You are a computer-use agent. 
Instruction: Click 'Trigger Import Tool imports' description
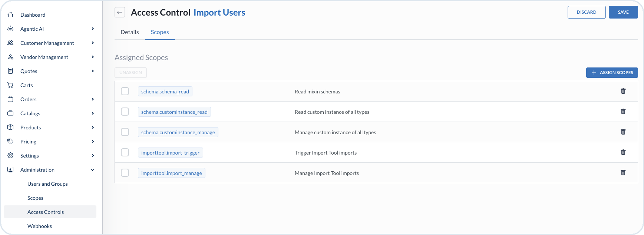click(x=326, y=153)
